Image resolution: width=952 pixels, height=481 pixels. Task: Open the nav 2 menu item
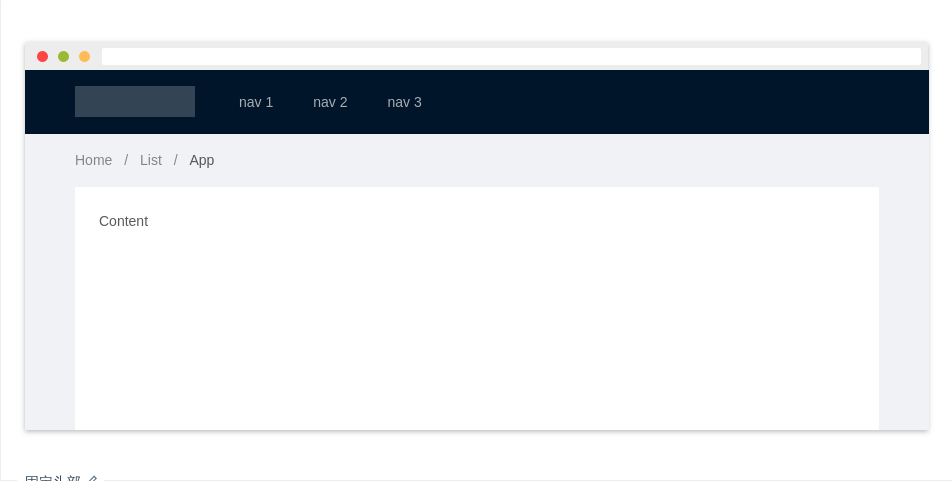pyautogui.click(x=330, y=102)
